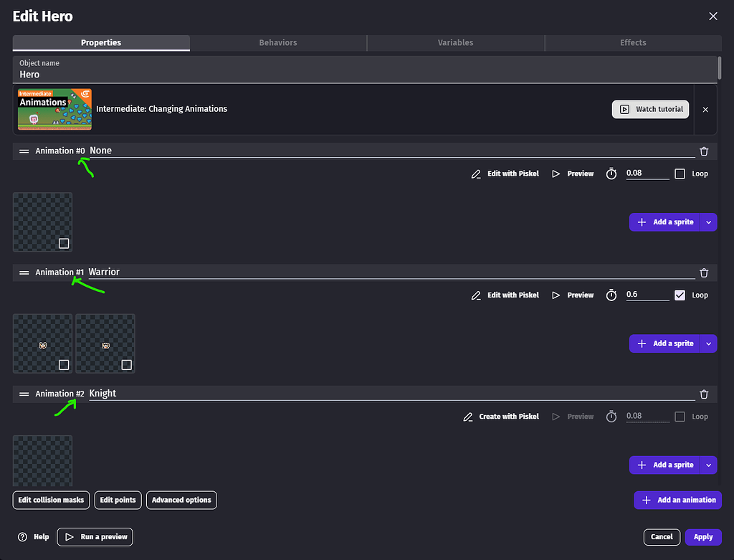Click the timer icon next to Warrior's duration
The height and width of the screenshot is (560, 734).
pyautogui.click(x=611, y=295)
